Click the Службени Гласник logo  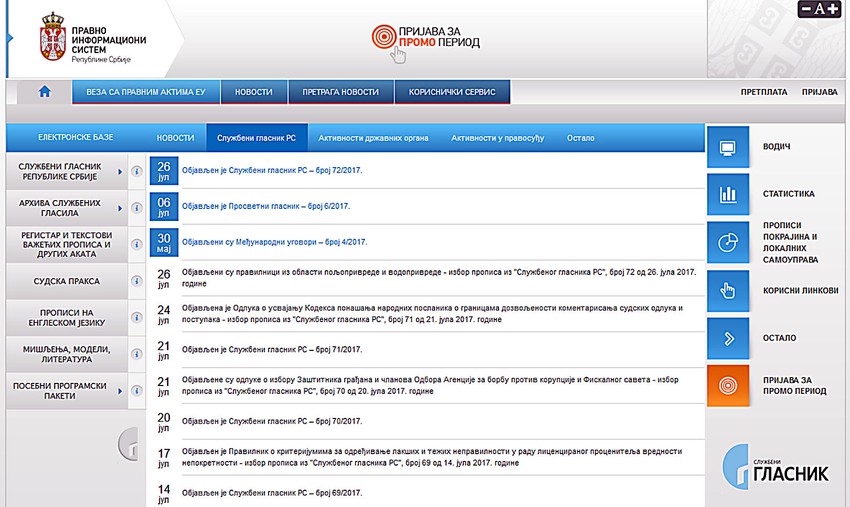775,466
